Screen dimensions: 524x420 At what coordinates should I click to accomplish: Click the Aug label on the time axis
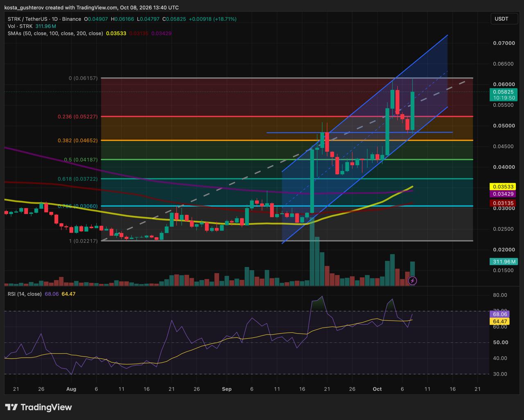(x=71, y=389)
